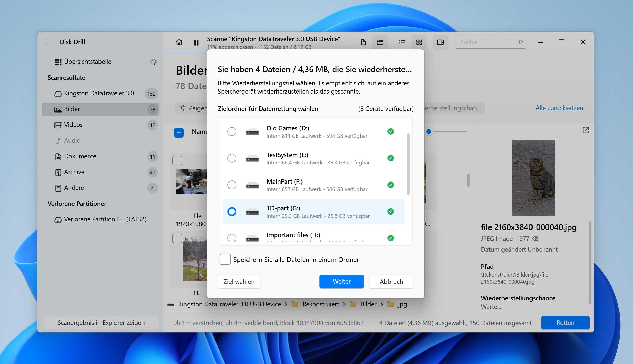Click the preview panel scrollbar
Viewport: 633px width, 364px height.
coord(590,263)
